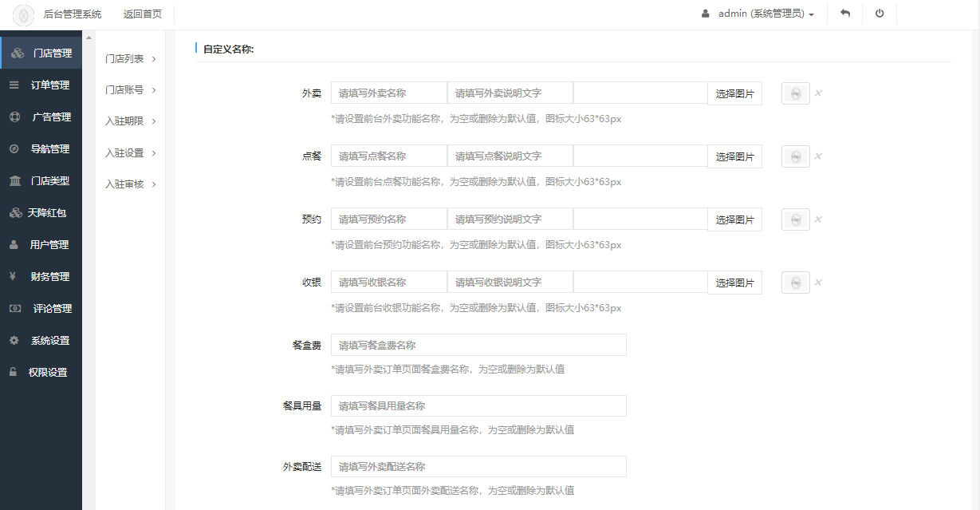The image size is (980, 510).
Task: Focus the 请填写点餐名称 input
Action: click(389, 156)
